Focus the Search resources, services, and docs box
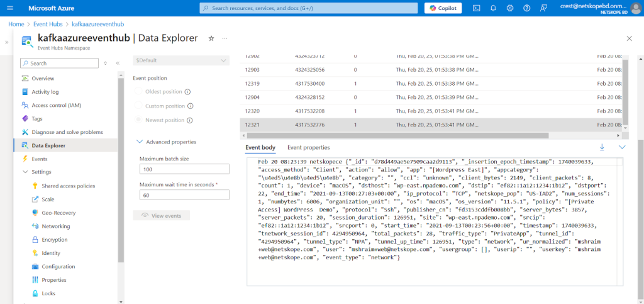Screen dimensions: 644x304 coord(308,8)
